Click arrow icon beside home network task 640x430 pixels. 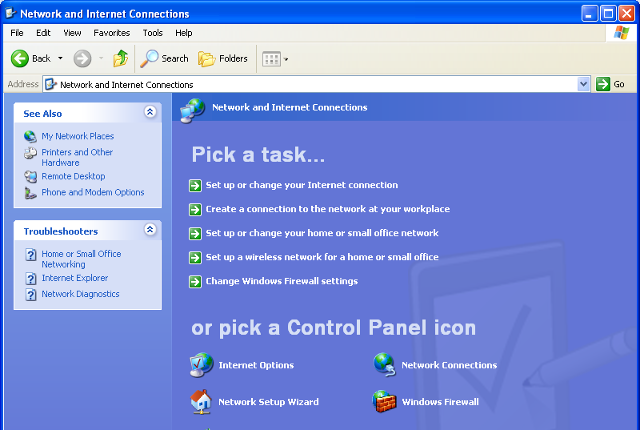point(195,233)
